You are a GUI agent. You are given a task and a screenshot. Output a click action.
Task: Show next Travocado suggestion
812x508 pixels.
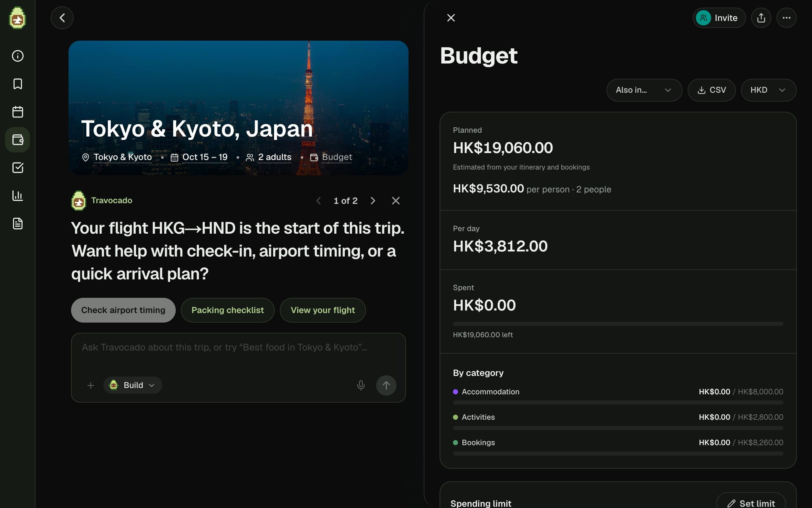pyautogui.click(x=373, y=201)
